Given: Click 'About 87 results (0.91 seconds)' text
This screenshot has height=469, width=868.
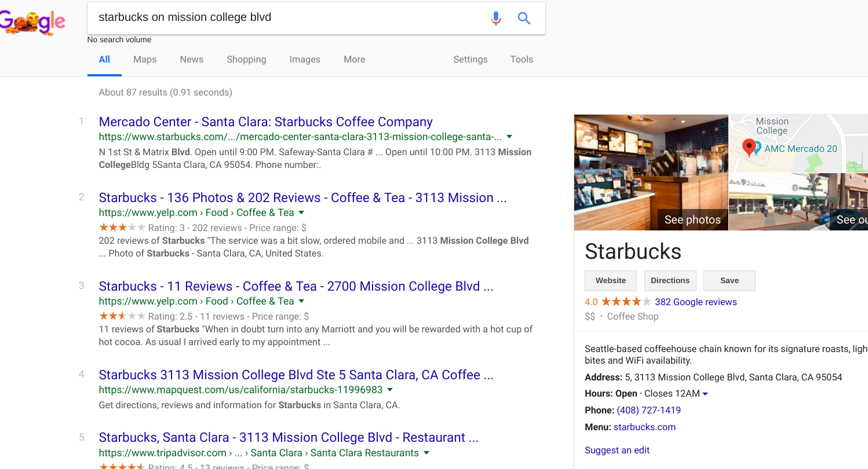Looking at the screenshot, I should (x=166, y=93).
